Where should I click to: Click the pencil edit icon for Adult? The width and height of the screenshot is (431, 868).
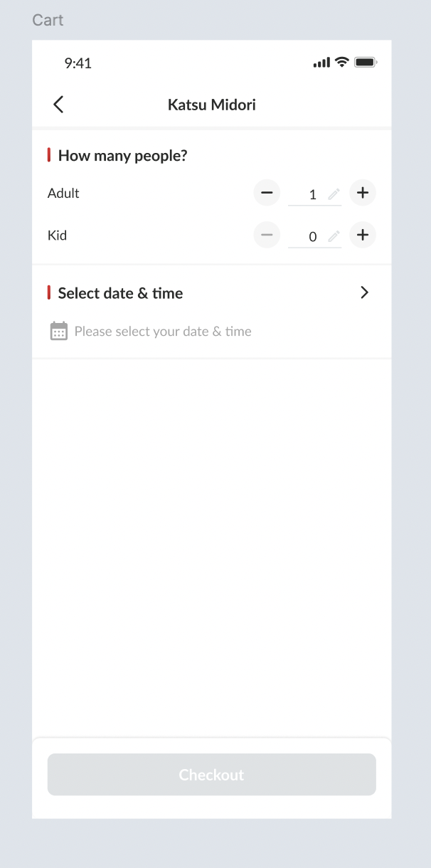pyautogui.click(x=334, y=194)
